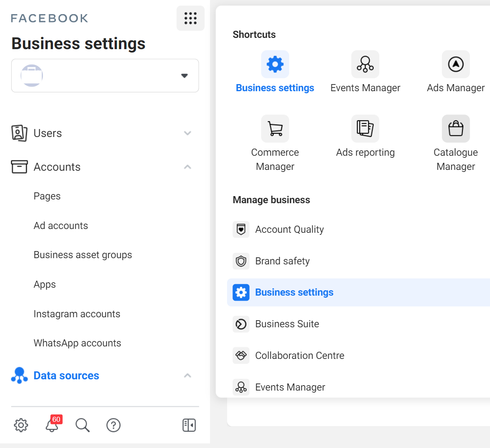The height and width of the screenshot is (448, 490).
Task: Click the Events Manager shortcut icon
Action: coord(365,65)
